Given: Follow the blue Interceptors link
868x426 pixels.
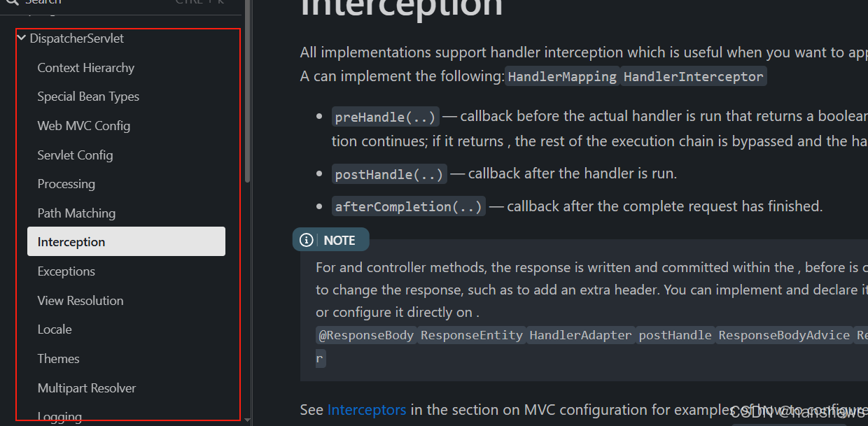Looking at the screenshot, I should coord(366,410).
